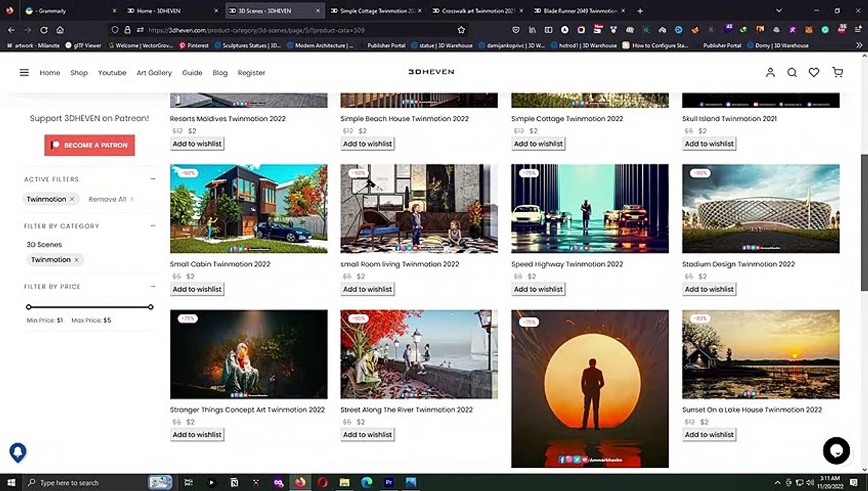Viewport: 868px width, 491px height.
Task: Remove the Twinmotion category filter chip
Action: [76, 260]
